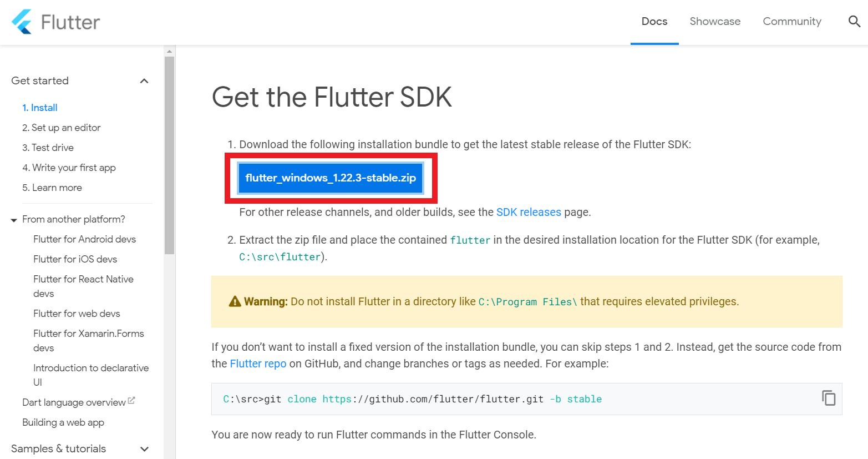Switch to the Docs tab
The image size is (868, 459).
click(654, 22)
